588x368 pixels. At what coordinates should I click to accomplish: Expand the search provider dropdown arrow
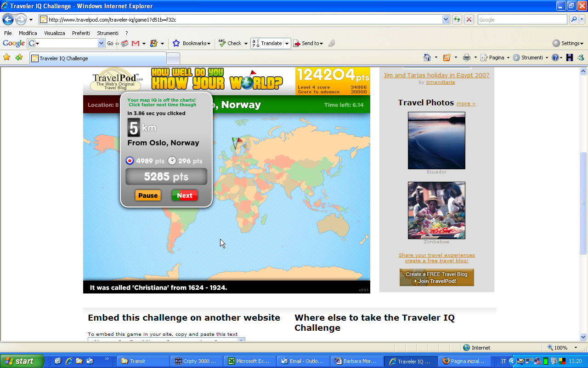click(583, 19)
